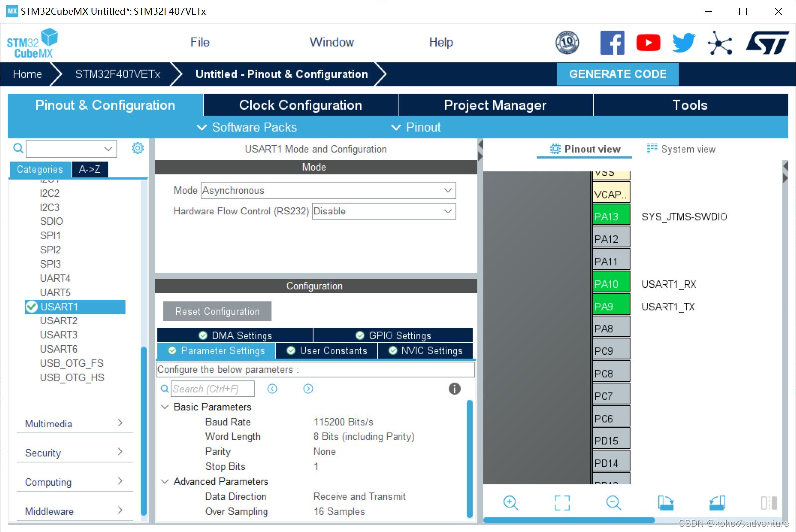796x532 pixels.
Task: Open the ST Facebook page icon
Action: [612, 43]
